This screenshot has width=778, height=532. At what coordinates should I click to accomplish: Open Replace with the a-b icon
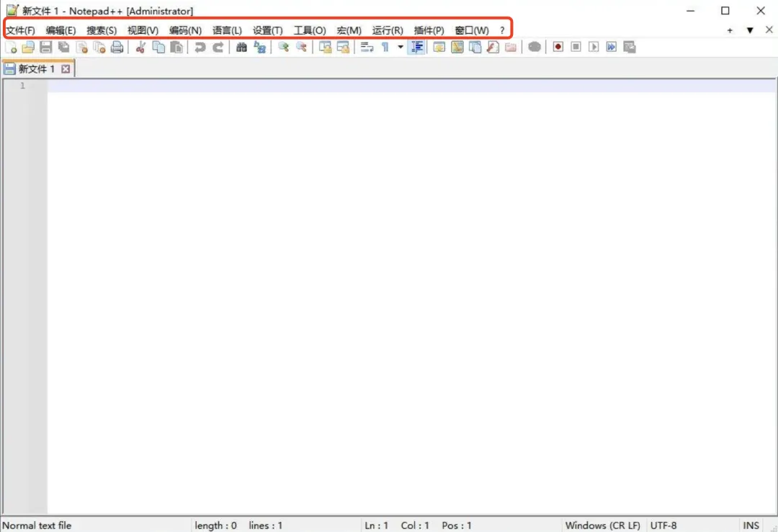pyautogui.click(x=259, y=47)
